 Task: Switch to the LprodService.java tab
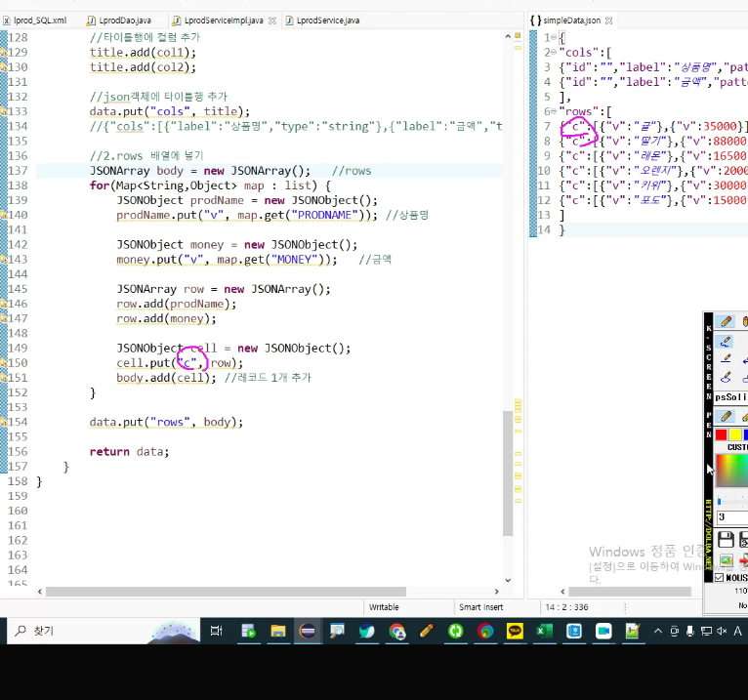(x=322, y=21)
